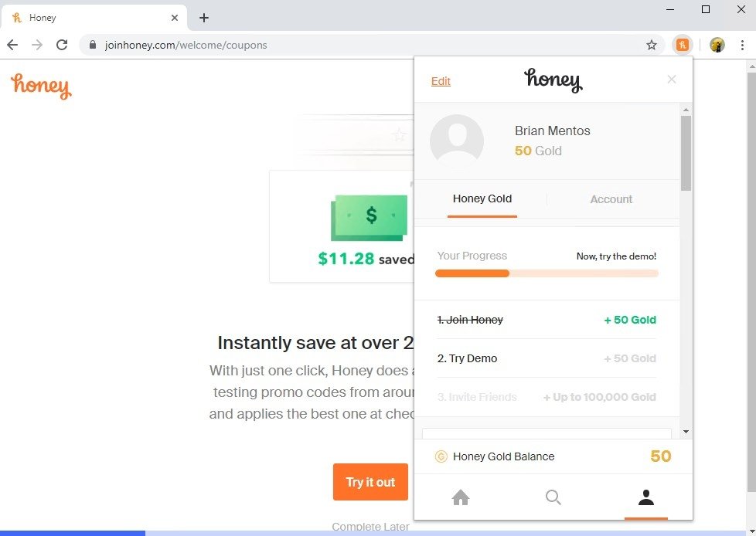Open Chrome's three-dot menu
Viewport: 756px width, 536px height.
coord(742,45)
